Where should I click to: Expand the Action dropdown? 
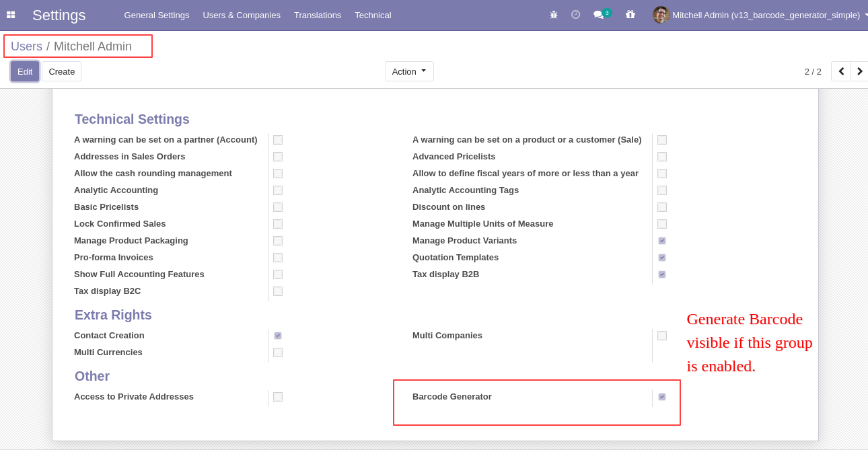point(409,71)
